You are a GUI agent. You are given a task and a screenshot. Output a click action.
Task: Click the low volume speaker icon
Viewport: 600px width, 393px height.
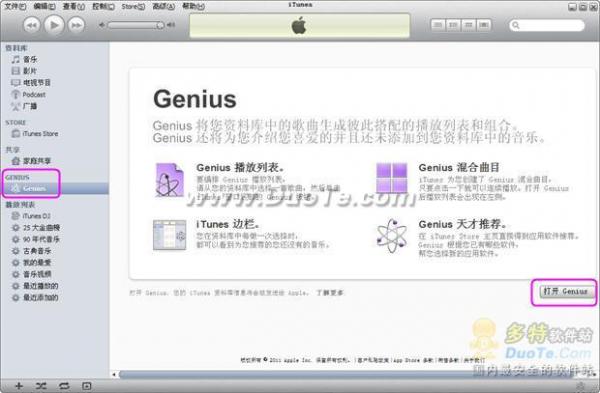102,25
